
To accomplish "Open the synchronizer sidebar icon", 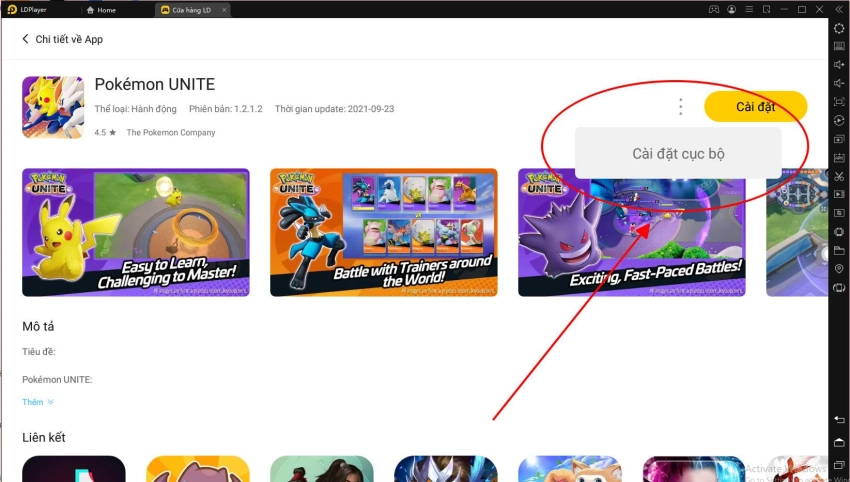I will (839, 213).
